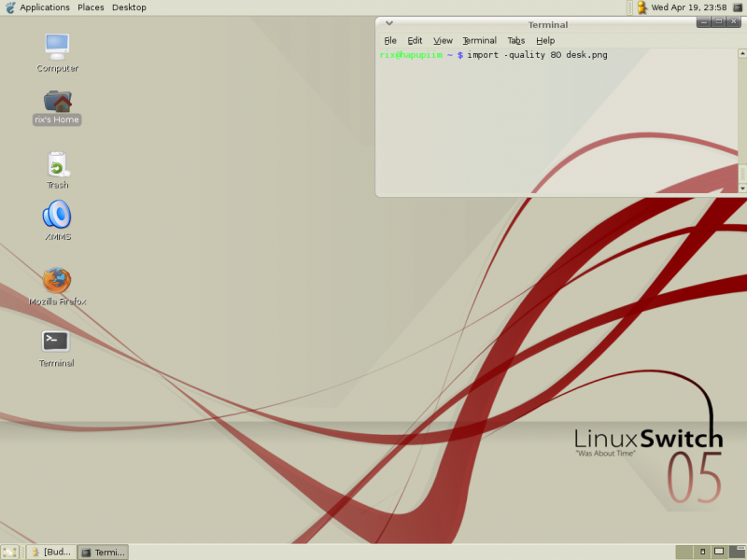Click the Termi... taskbar window button
Viewport: 747px width, 560px height.
(x=103, y=553)
